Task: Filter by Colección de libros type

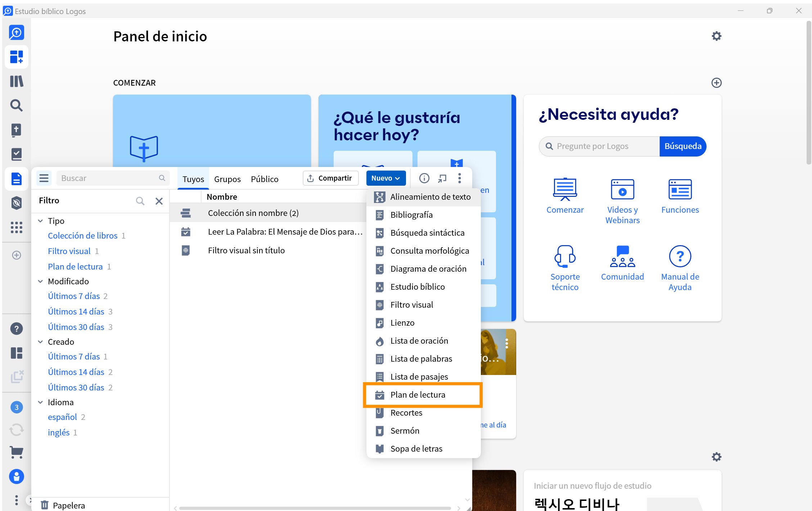Action: tap(82, 236)
